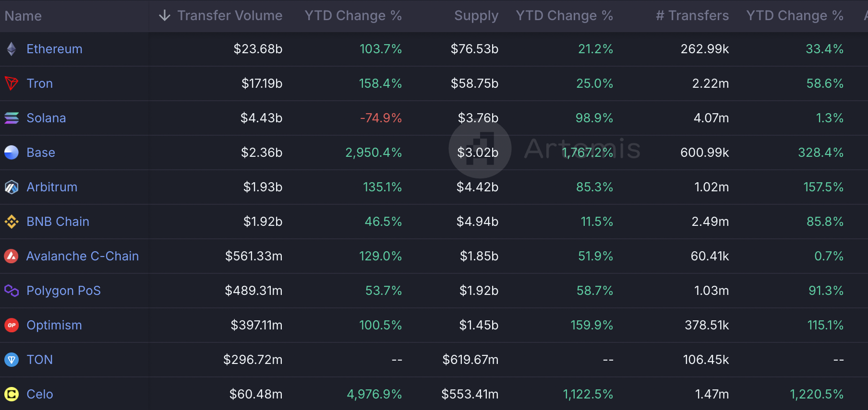Sort by the Supply column header

coord(476,16)
